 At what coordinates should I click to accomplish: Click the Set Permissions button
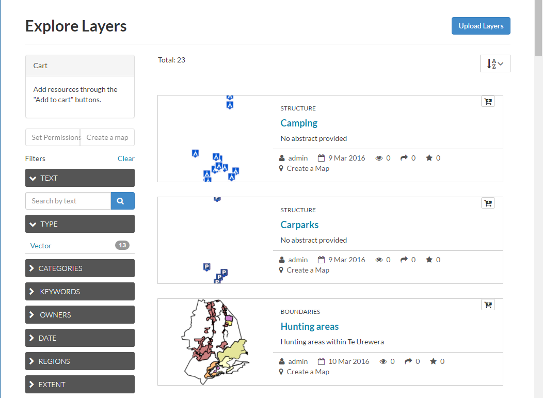pyautogui.click(x=53, y=138)
